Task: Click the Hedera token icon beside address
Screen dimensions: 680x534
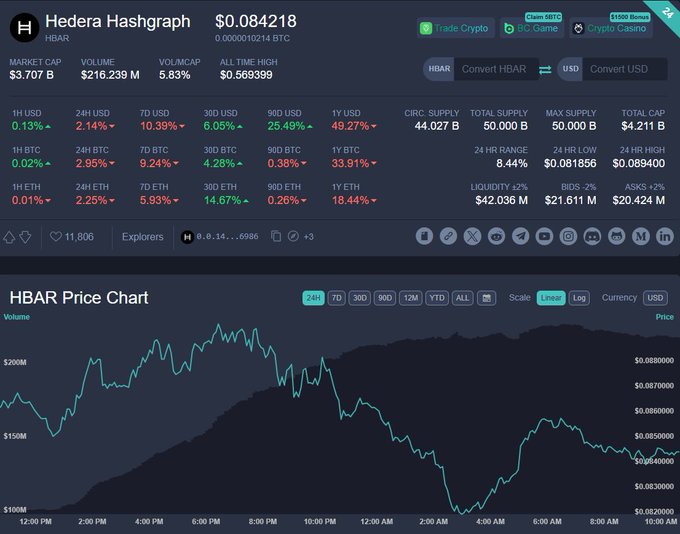Action: pyautogui.click(x=187, y=237)
